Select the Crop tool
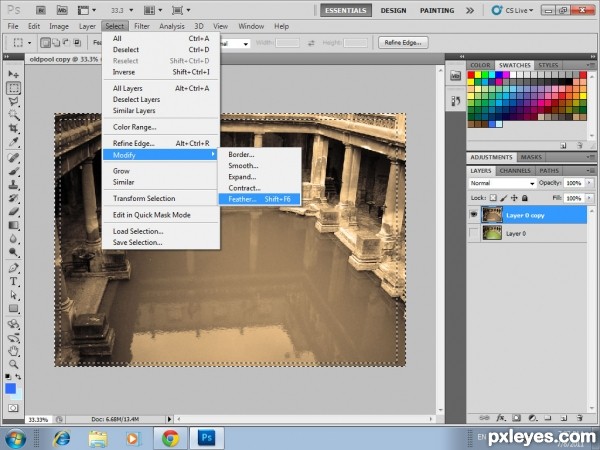The width and height of the screenshot is (600, 450). tap(14, 128)
